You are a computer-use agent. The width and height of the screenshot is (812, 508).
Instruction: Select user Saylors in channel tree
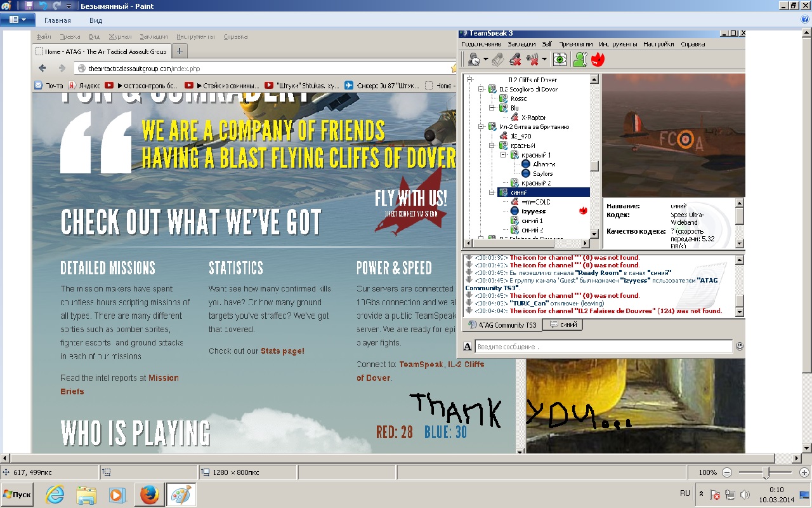537,173
